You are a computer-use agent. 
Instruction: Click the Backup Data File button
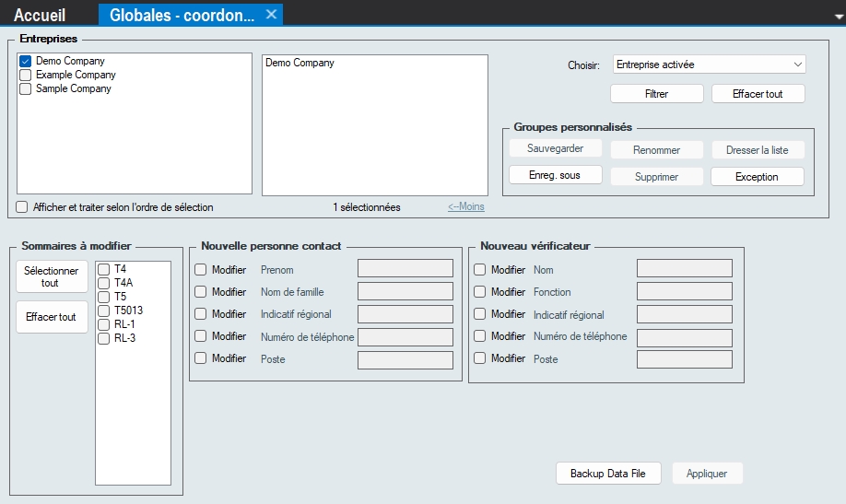(x=608, y=474)
